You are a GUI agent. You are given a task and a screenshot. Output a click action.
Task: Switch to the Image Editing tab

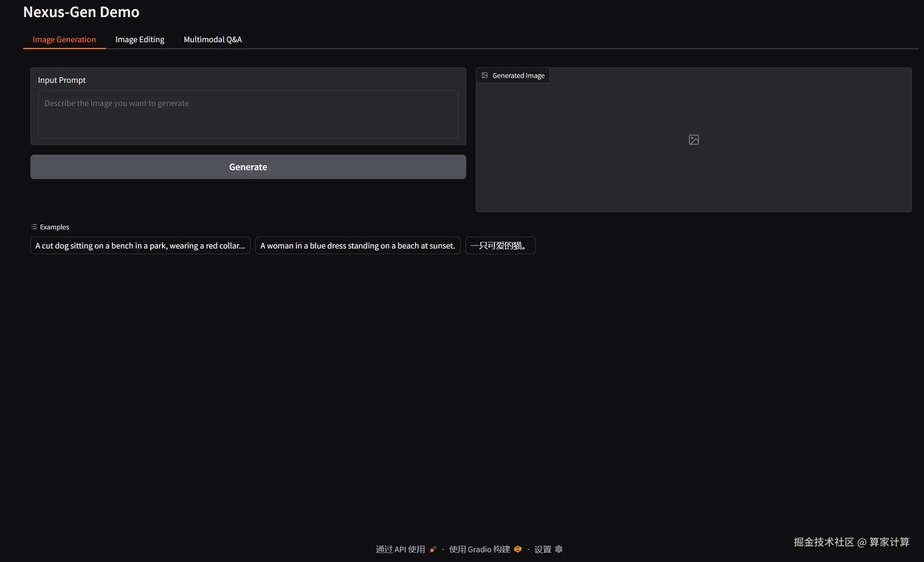[x=140, y=39]
